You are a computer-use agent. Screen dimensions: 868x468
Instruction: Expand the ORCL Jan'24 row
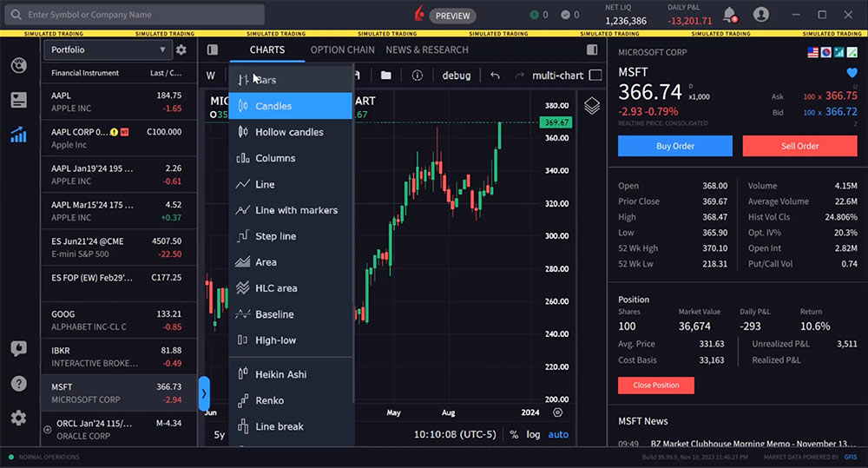[x=48, y=429]
